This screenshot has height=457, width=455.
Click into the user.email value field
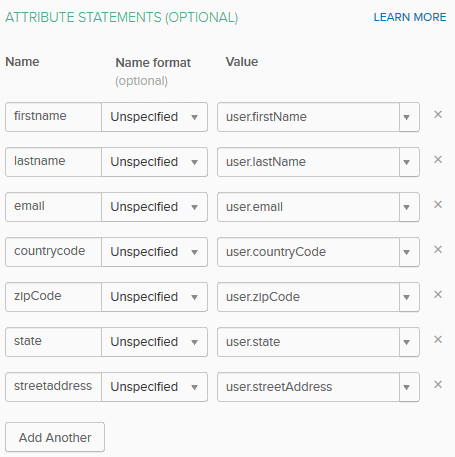308,207
